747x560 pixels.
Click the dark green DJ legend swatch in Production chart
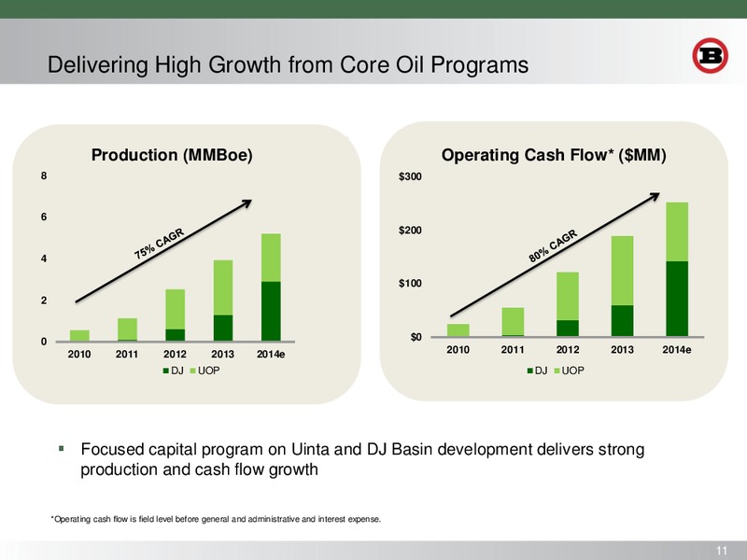point(166,371)
